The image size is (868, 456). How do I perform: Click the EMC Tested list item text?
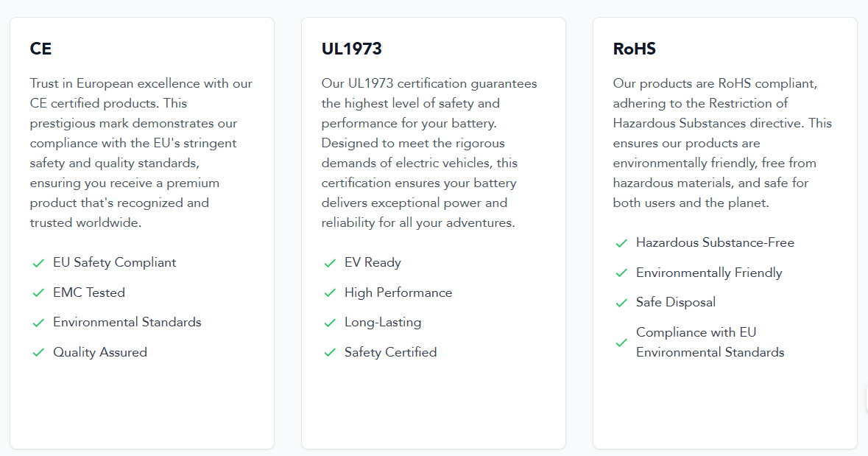click(89, 292)
